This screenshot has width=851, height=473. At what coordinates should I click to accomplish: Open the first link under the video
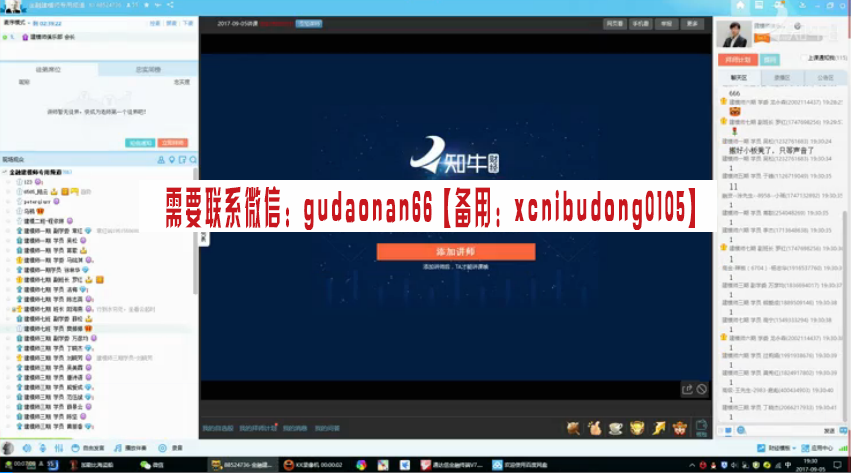tap(218, 429)
